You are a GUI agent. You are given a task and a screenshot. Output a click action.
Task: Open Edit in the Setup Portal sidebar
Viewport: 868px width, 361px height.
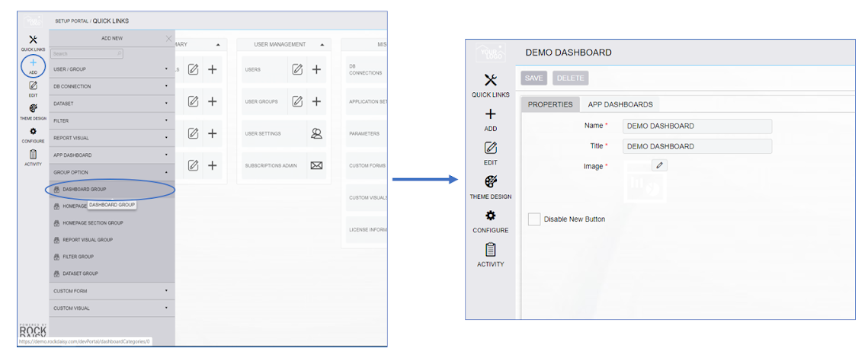33,89
